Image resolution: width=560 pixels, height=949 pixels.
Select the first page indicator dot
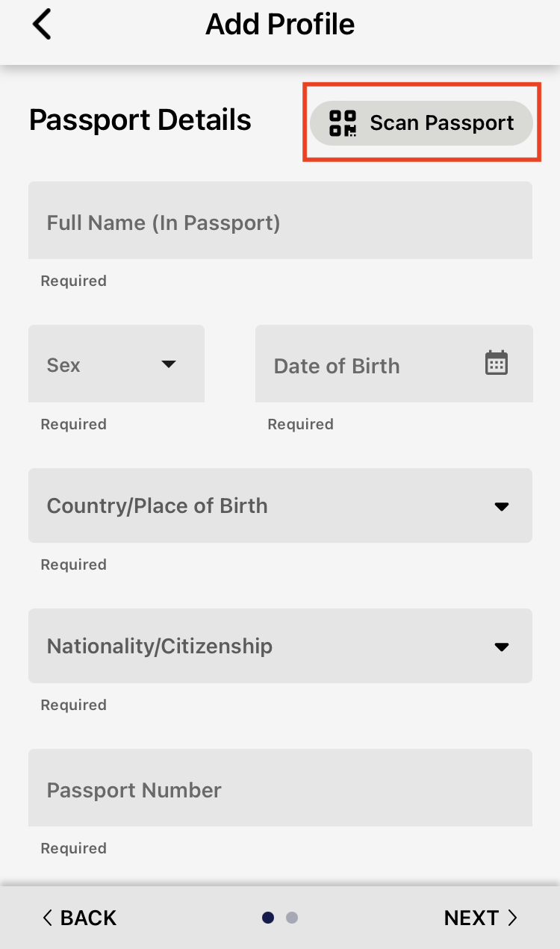tap(268, 918)
